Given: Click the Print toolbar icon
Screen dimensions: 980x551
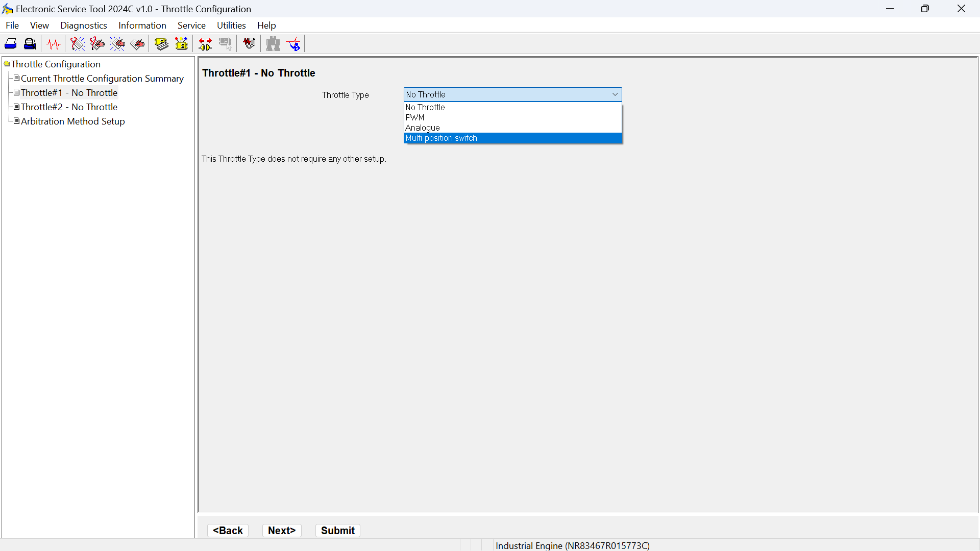Looking at the screenshot, I should coord(11,44).
